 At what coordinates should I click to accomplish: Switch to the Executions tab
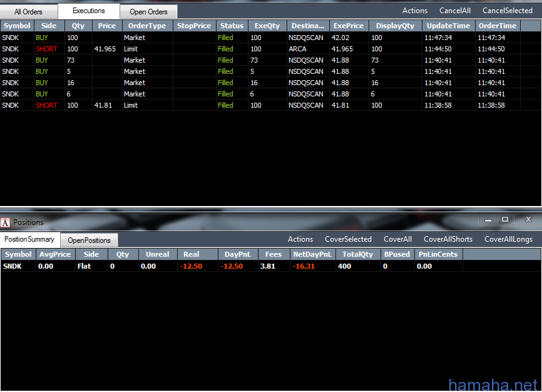click(88, 11)
